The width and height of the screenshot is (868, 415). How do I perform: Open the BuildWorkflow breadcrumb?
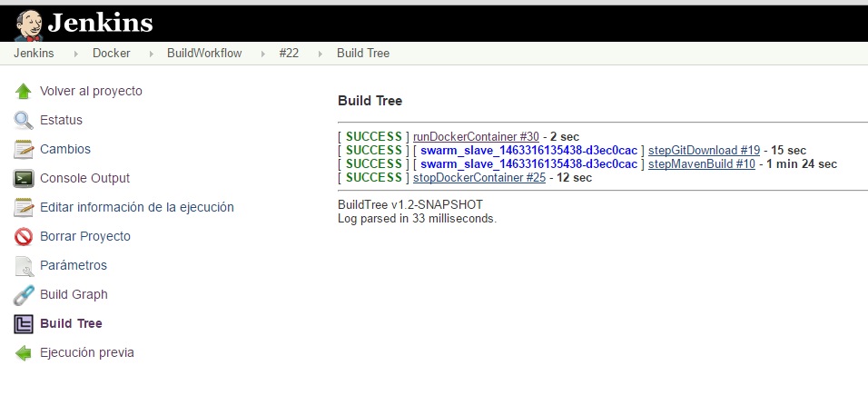point(204,53)
